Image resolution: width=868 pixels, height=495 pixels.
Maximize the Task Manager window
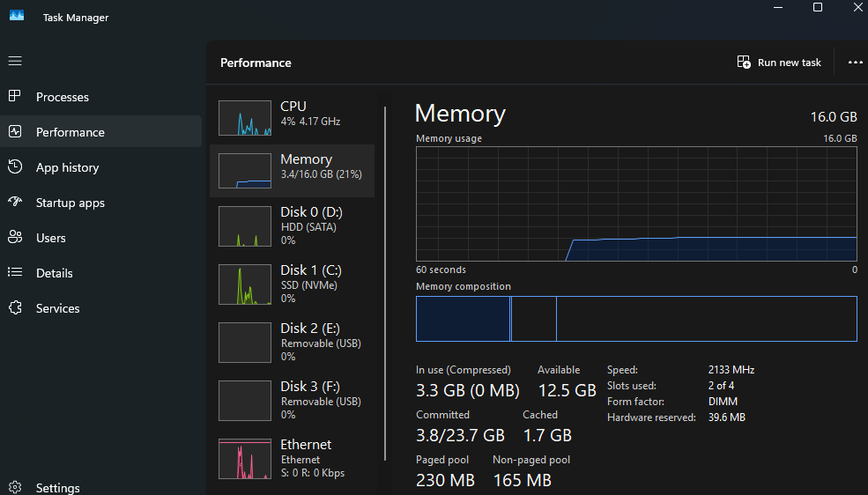[818, 7]
